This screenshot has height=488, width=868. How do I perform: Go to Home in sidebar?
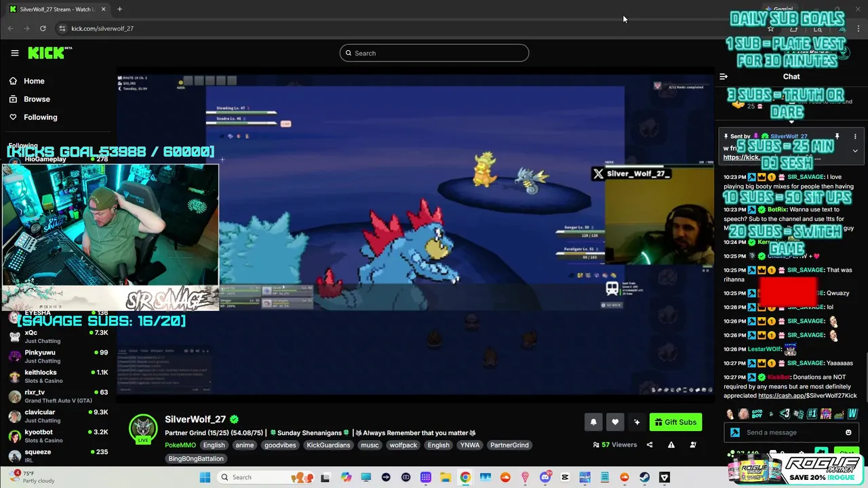pyautogui.click(x=26, y=81)
